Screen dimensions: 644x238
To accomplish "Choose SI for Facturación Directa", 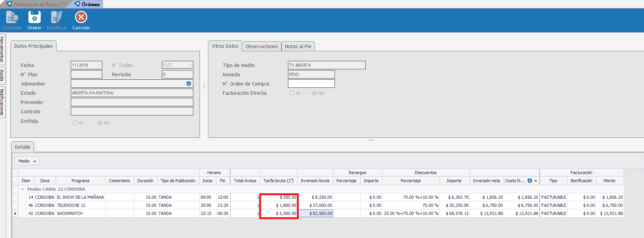I will click(x=293, y=93).
